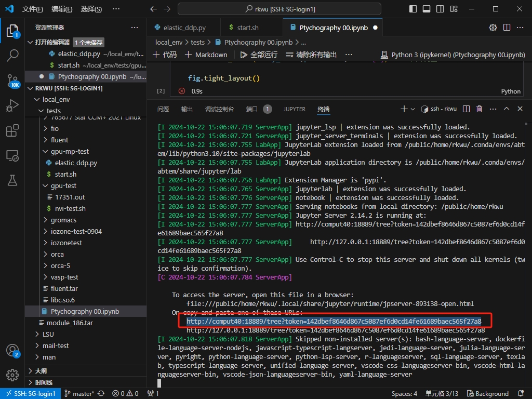Screen dimensions: 532x399
Task: Switch to the Problems panel tab
Action: 163,109
